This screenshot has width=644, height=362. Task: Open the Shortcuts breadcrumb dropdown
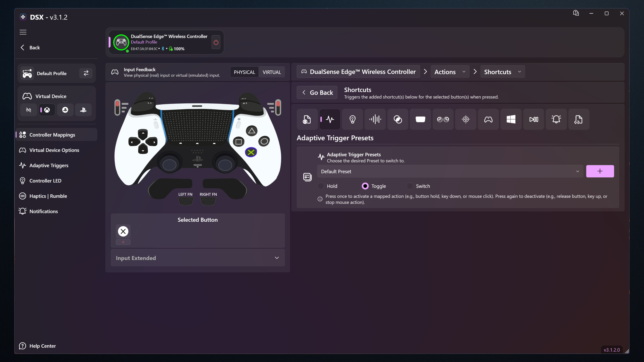(x=502, y=72)
